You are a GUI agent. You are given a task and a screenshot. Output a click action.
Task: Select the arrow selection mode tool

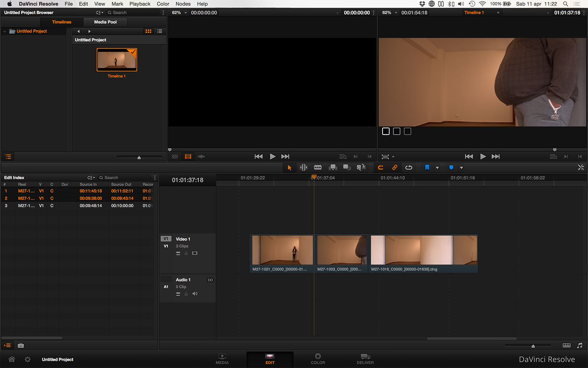pyautogui.click(x=290, y=168)
